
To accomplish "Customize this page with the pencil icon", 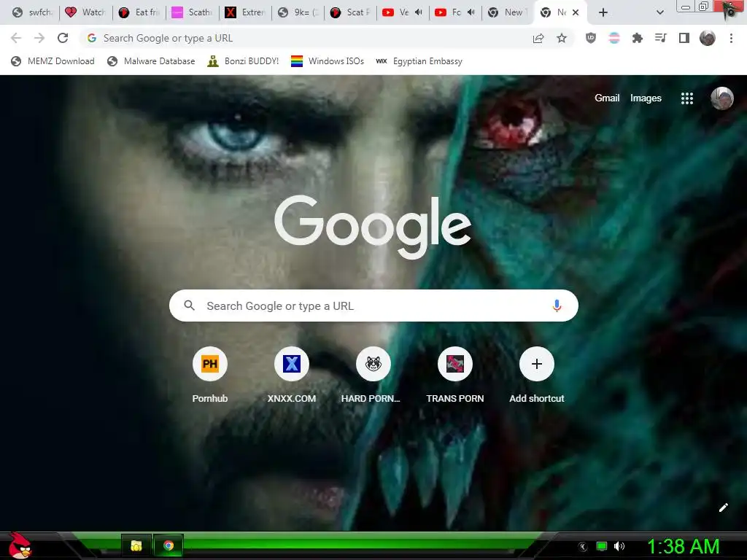I will click(x=723, y=507).
